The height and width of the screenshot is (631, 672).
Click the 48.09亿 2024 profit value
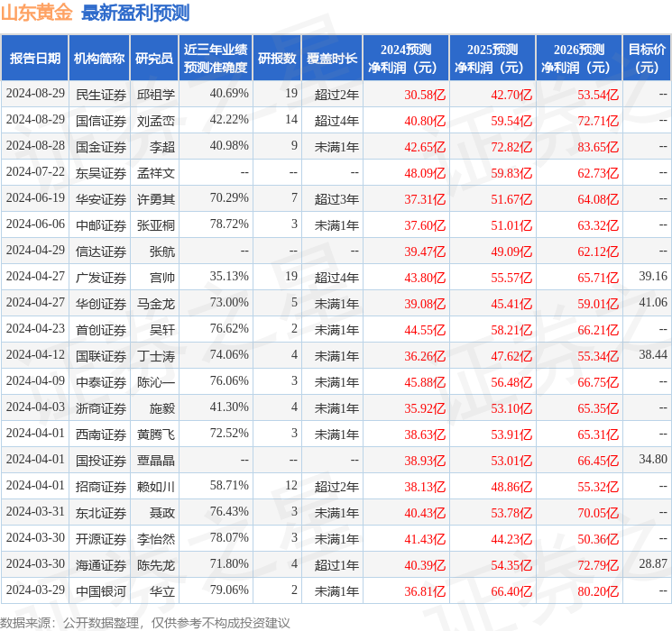click(x=425, y=173)
